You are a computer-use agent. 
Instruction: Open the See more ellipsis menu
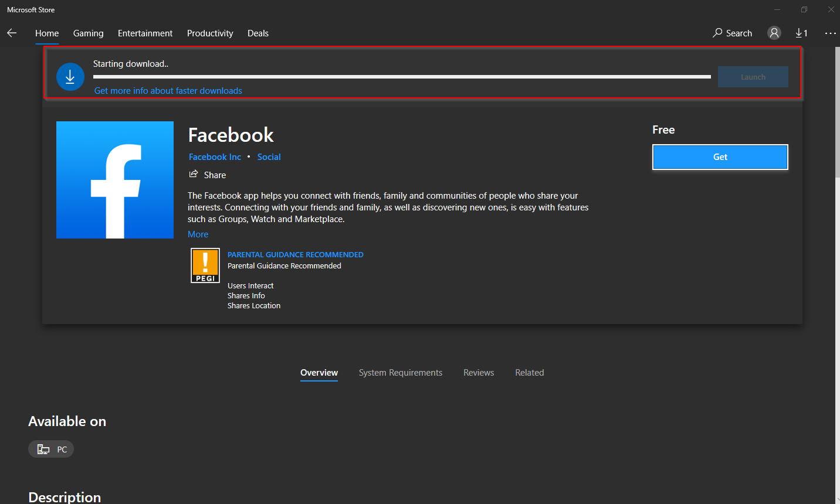pos(830,33)
